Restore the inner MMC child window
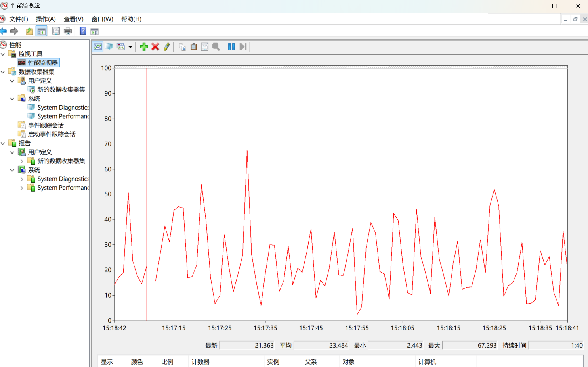The height and width of the screenshot is (367, 588). pyautogui.click(x=575, y=19)
